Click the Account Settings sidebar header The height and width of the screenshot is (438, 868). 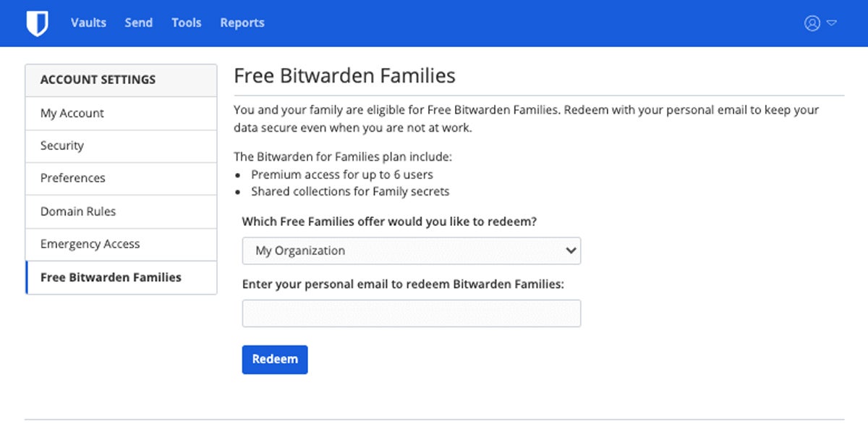tap(98, 80)
